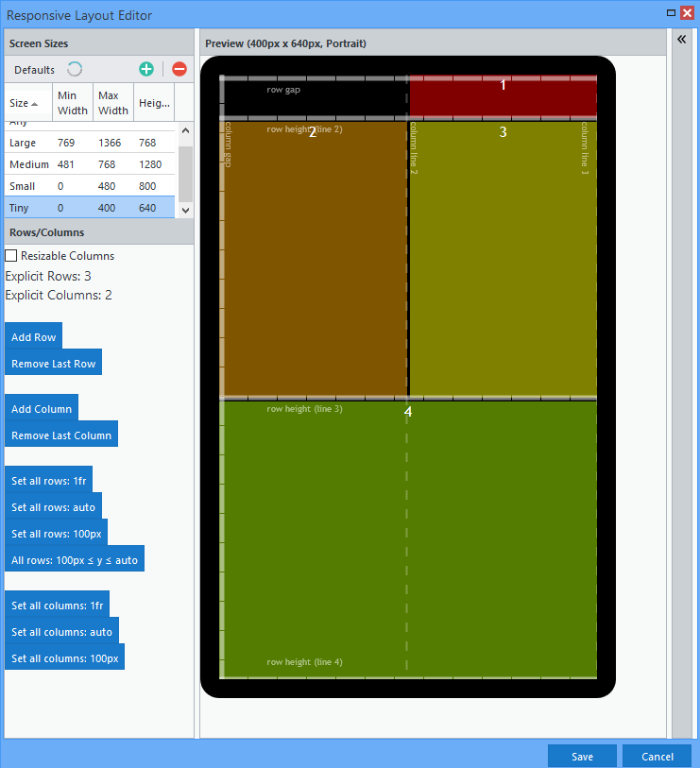The height and width of the screenshot is (768, 700).
Task: Click the Max Width column header
Action: [x=113, y=103]
